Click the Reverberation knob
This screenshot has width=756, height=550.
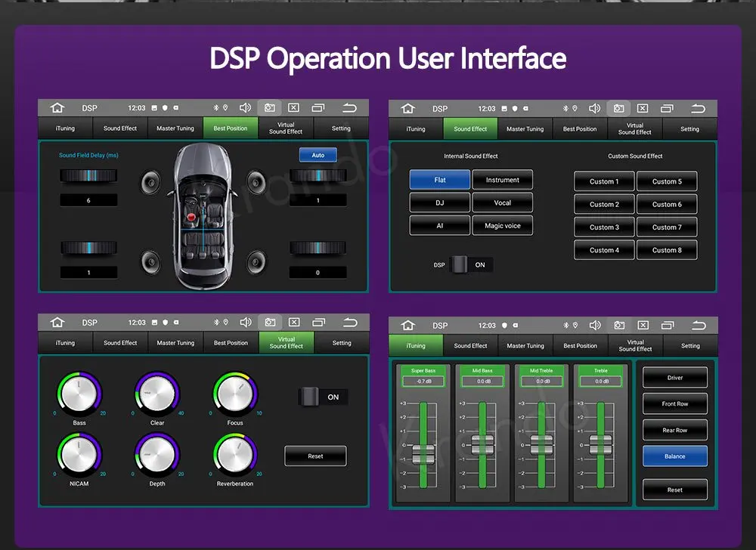click(235, 455)
